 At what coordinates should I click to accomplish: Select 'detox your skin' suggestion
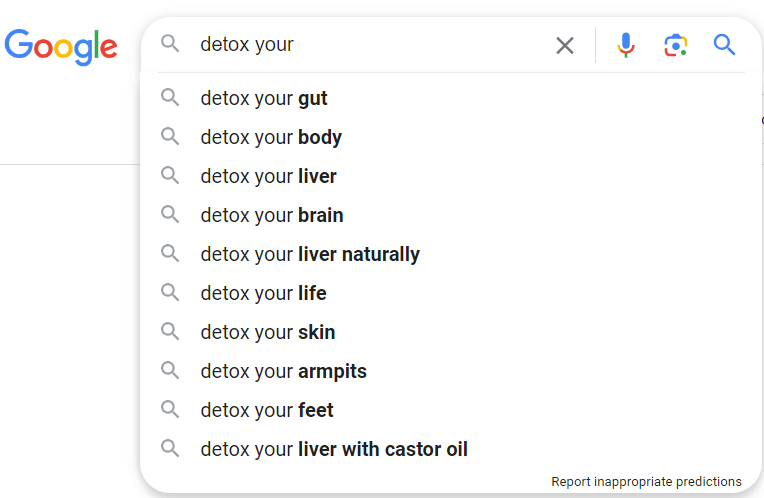click(x=268, y=332)
